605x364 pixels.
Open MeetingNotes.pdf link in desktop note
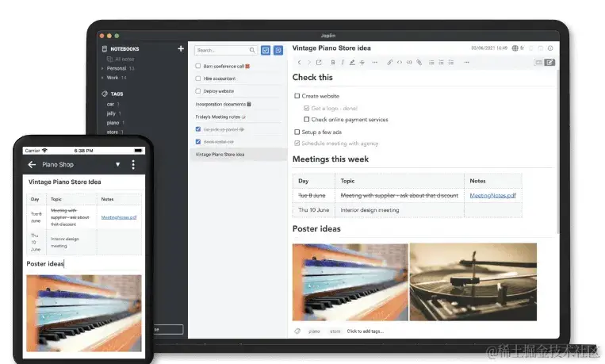pyautogui.click(x=492, y=195)
